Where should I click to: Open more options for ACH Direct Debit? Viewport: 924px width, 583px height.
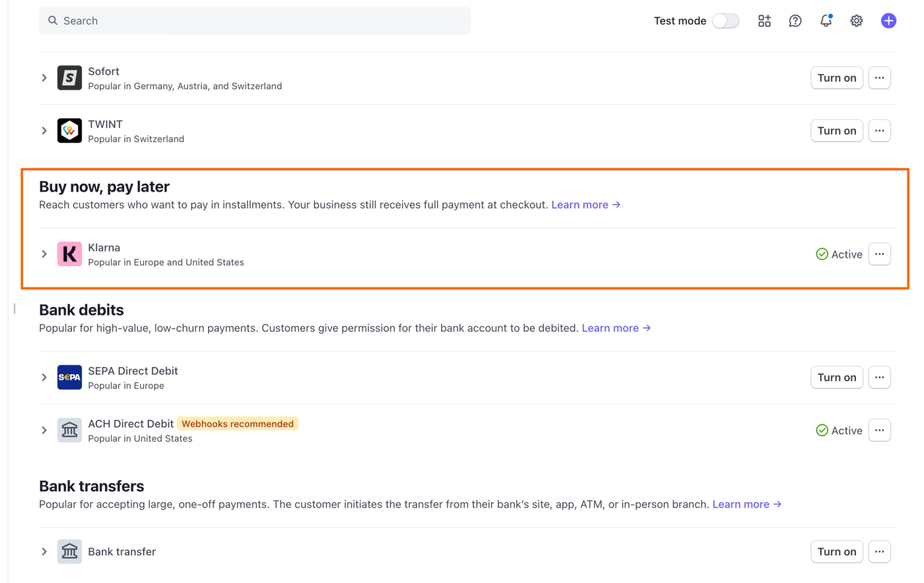point(879,430)
